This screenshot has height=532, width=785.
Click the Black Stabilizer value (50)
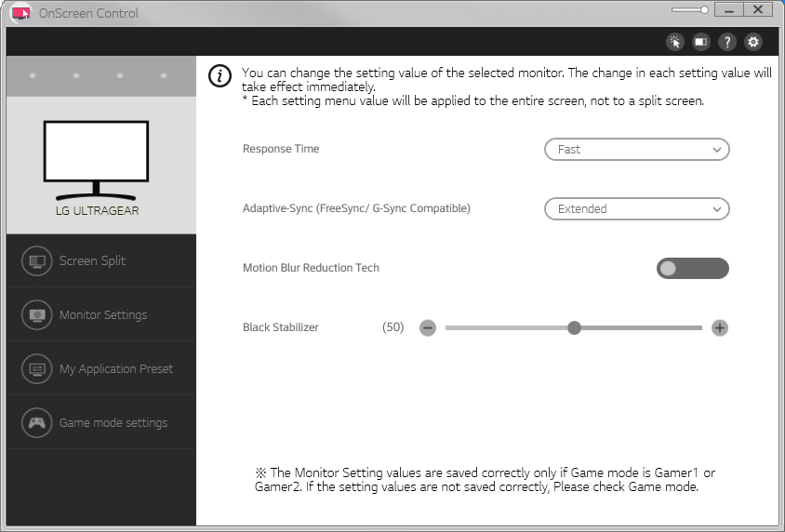[393, 327]
